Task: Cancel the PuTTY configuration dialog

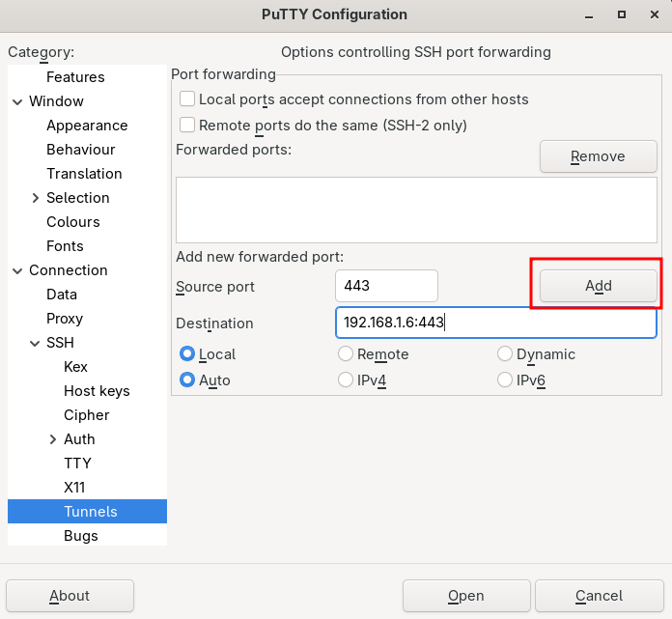Action: pos(600,596)
